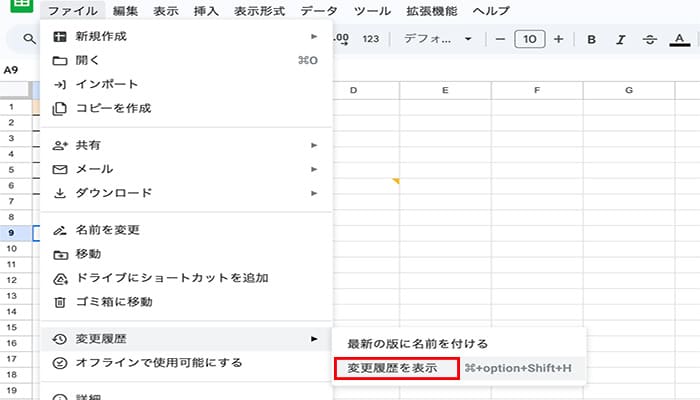Toggle strikethrough formatting icon
The width and height of the screenshot is (700, 400).
click(650, 40)
